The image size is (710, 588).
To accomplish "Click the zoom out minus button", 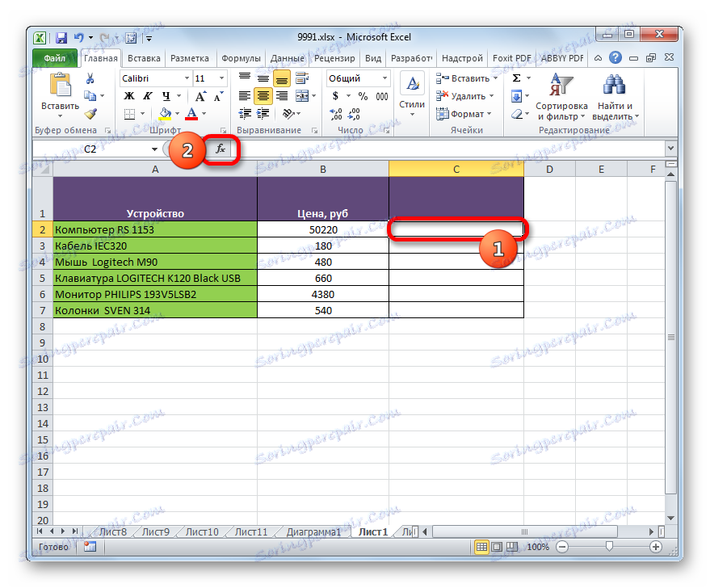I will click(562, 547).
